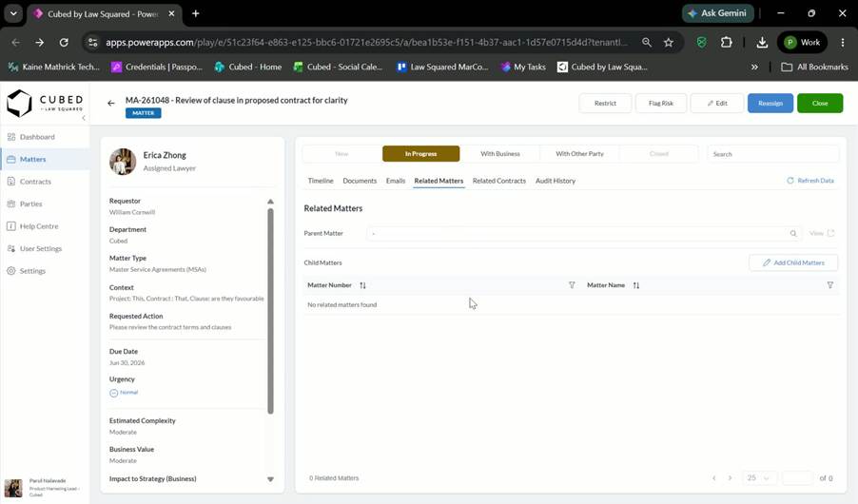Image resolution: width=858 pixels, height=504 pixels.
Task: Set status to In Progress
Action: (x=420, y=154)
